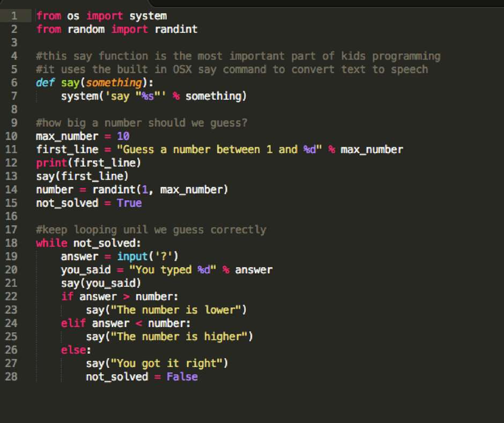Click "say(first_line)" on line 13

pos(82,176)
